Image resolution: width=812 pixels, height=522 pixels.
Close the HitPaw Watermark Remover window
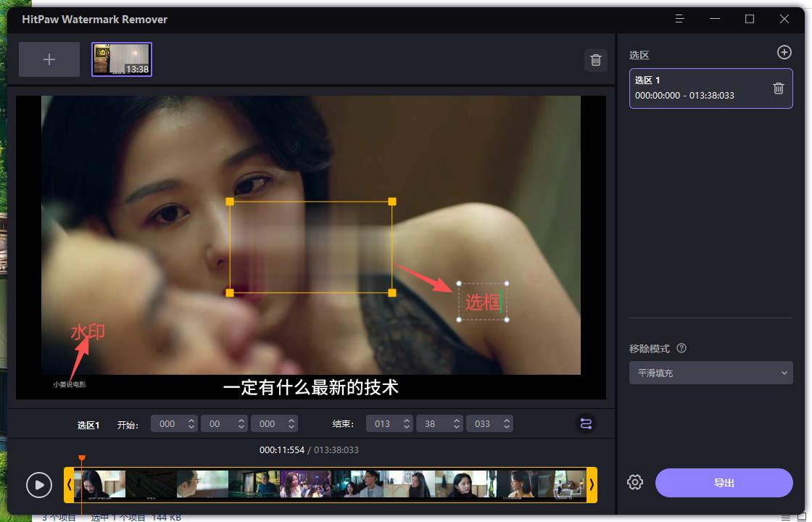[784, 19]
